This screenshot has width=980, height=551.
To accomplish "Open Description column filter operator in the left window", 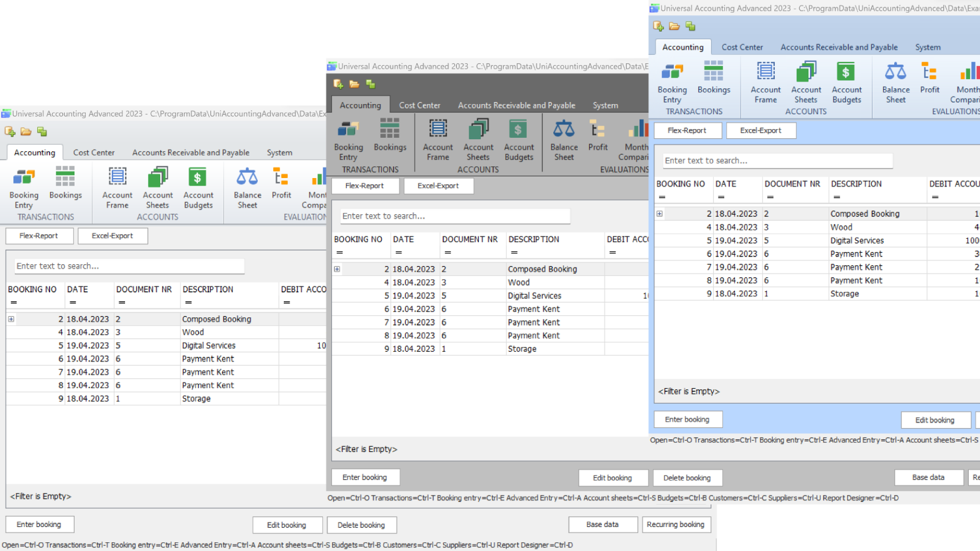I will tap(188, 303).
